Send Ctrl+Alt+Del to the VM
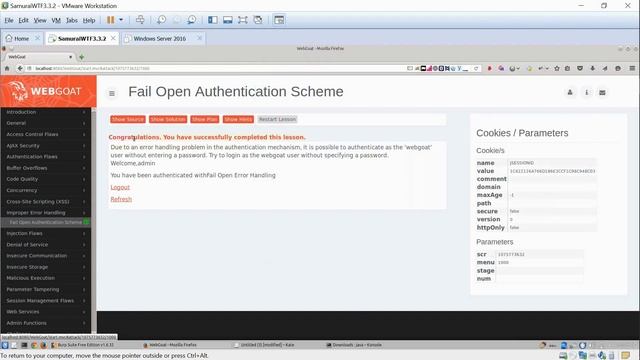 point(140,20)
